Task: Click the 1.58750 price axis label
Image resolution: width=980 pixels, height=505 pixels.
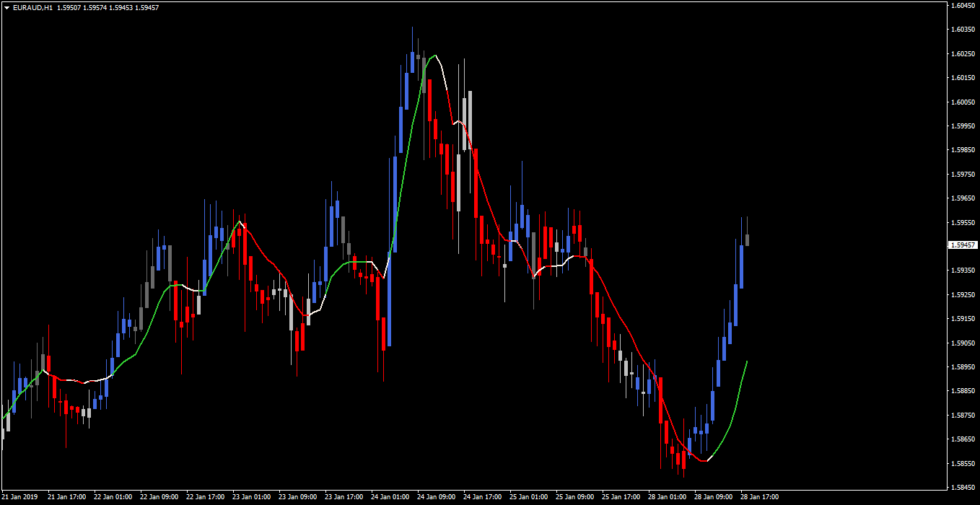Action: [x=962, y=416]
